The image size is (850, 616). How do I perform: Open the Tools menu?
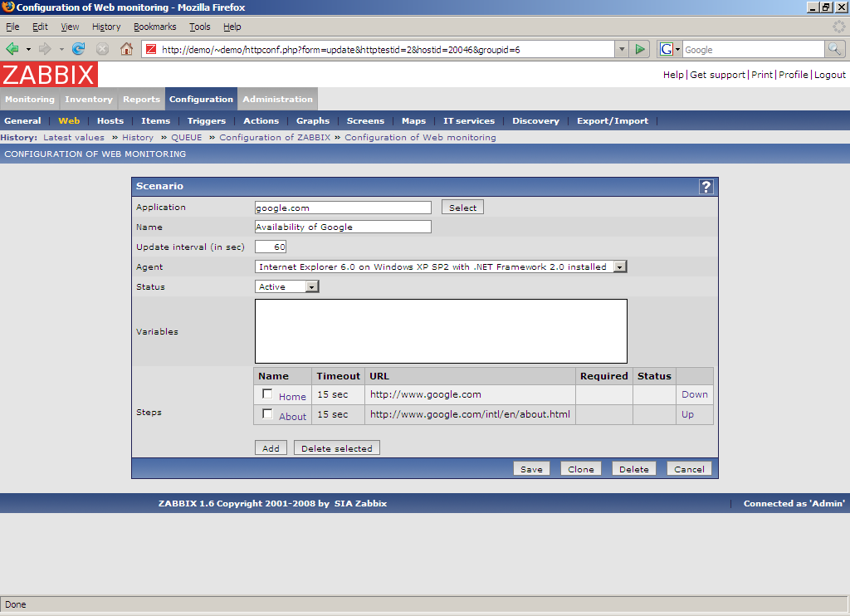(x=199, y=27)
